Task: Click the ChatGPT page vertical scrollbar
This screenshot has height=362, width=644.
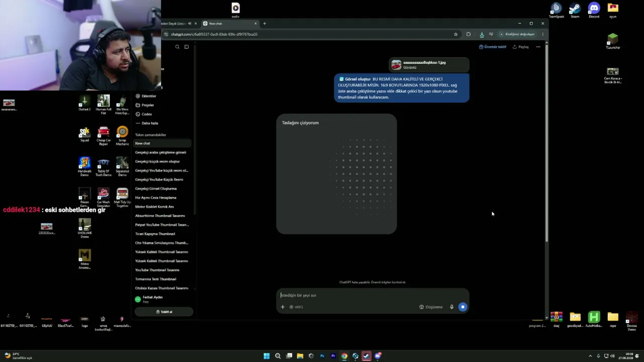Action: click(546, 143)
